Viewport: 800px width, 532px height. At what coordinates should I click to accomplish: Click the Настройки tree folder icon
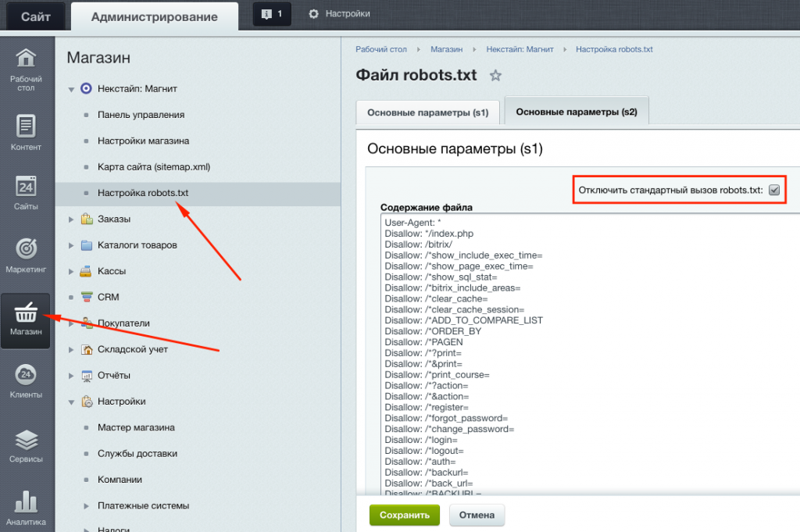[x=86, y=402]
